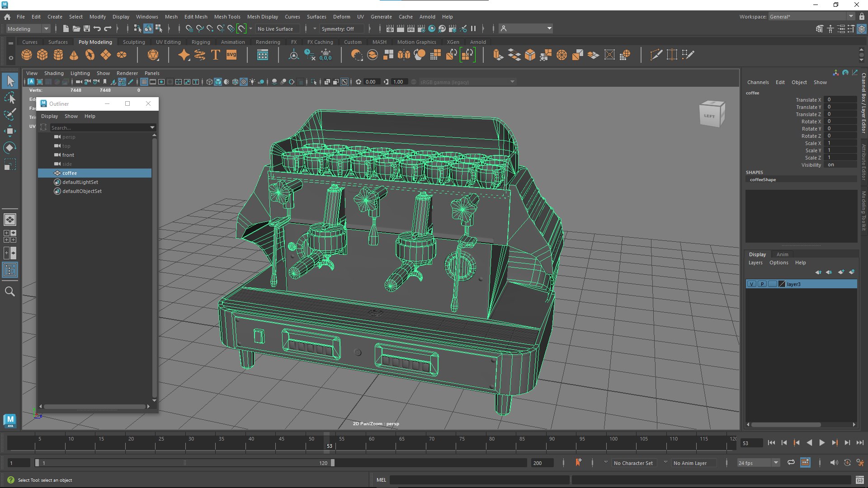Open the Outliner search filter dropdown arrow
Viewport: 868px width, 488px height.
152,128
